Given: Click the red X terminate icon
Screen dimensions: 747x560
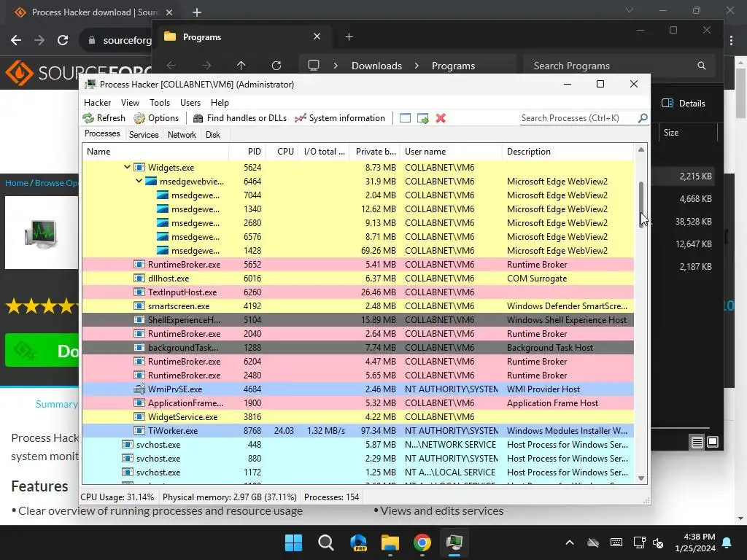Looking at the screenshot, I should point(441,118).
